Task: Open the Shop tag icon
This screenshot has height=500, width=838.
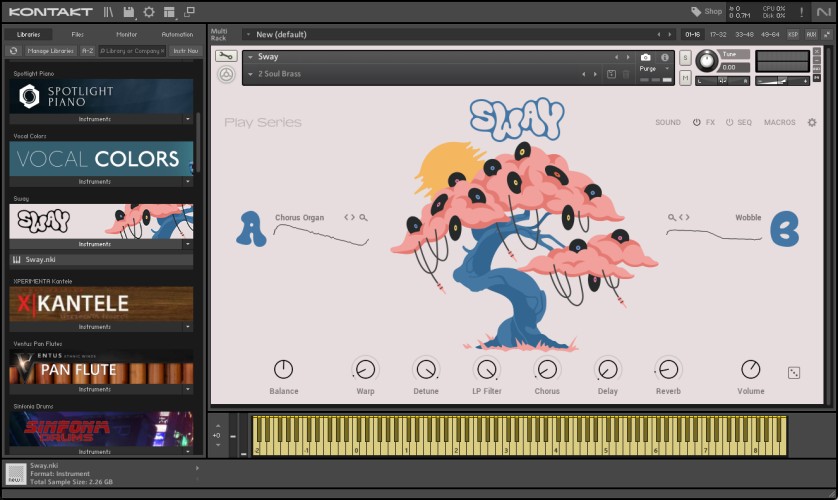Action: [696, 11]
